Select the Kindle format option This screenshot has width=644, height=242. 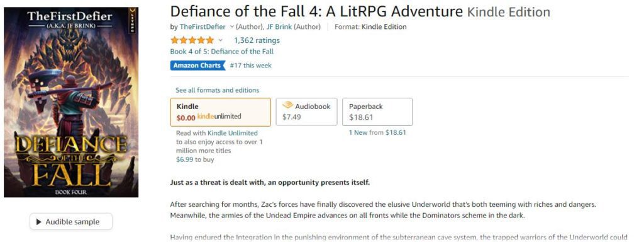(221, 112)
